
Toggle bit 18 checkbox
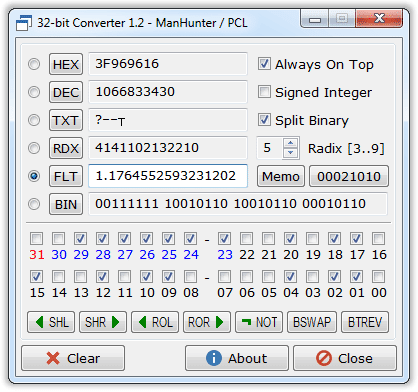point(335,239)
